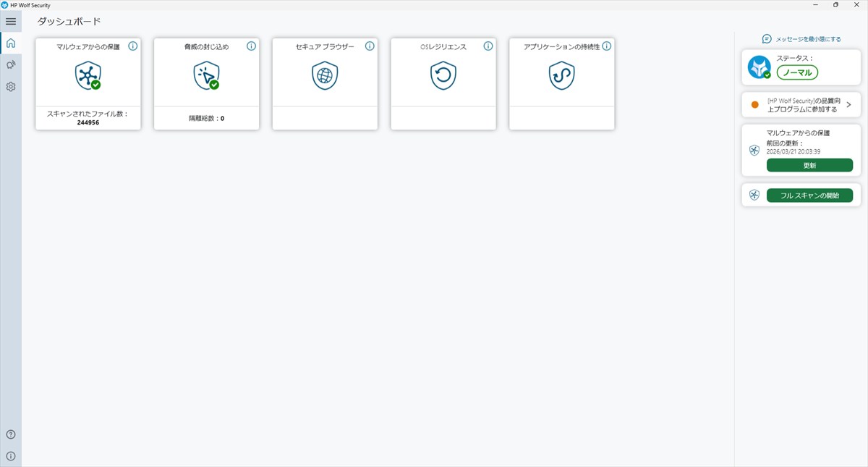This screenshot has width=868, height=467.
Task: Open the threat containment shield icon
Action: (x=206, y=75)
